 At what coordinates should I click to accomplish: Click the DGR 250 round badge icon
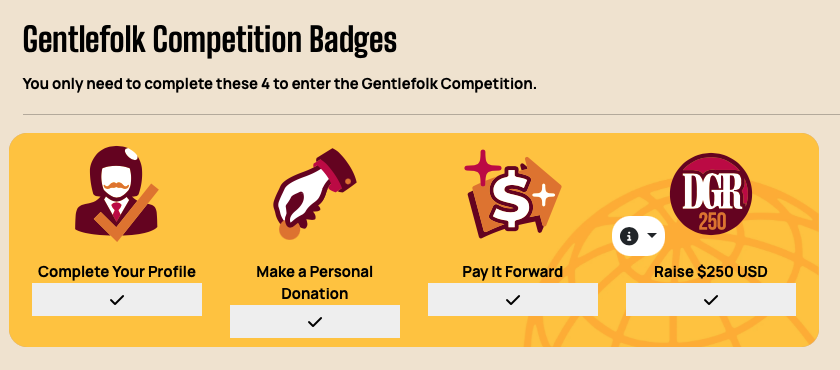click(711, 193)
